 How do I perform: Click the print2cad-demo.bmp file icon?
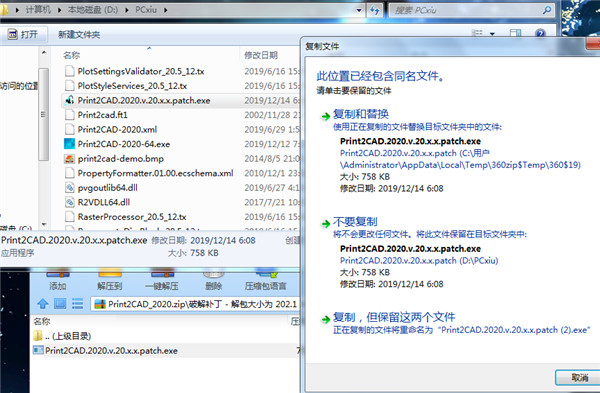pos(70,158)
